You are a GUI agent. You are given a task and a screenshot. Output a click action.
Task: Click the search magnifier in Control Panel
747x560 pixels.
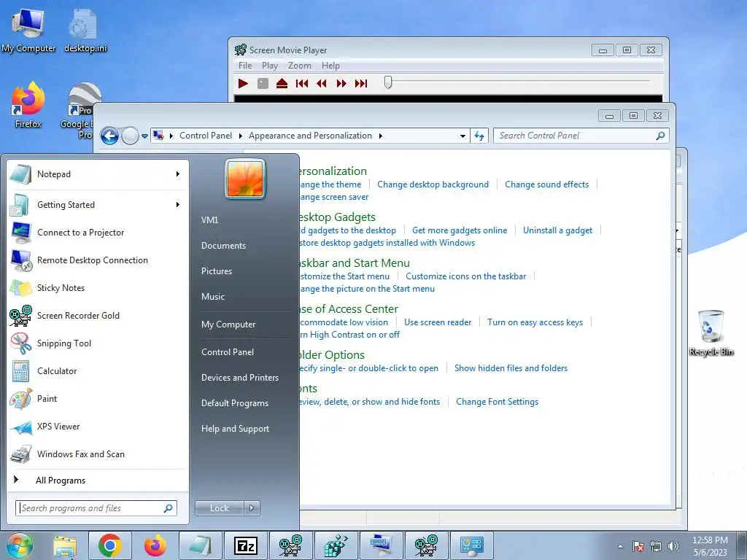click(660, 136)
